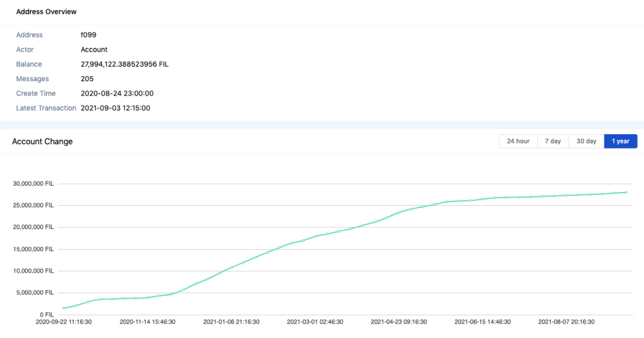Click the Create Time value 2020-08-24
Viewport: 644px width, 338px height.
[117, 93]
